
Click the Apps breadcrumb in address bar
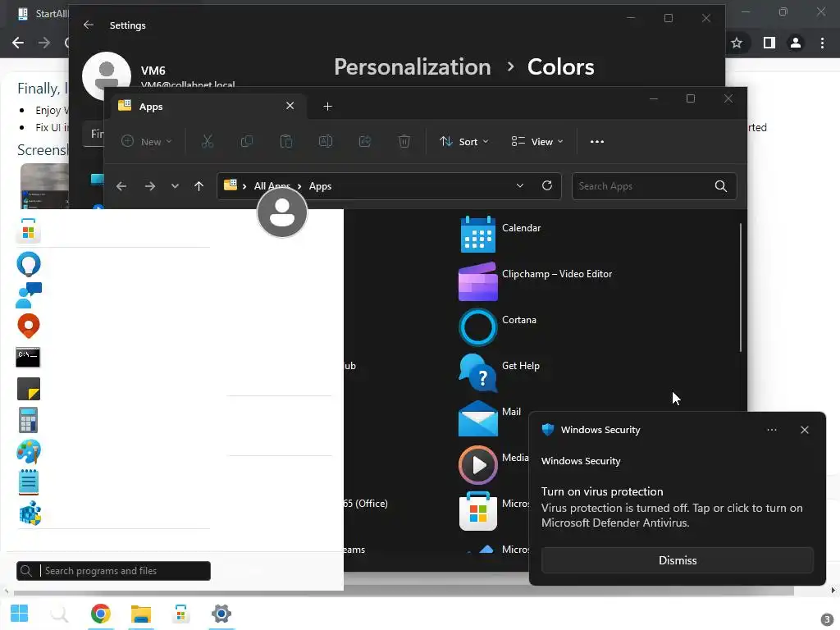[x=321, y=186]
